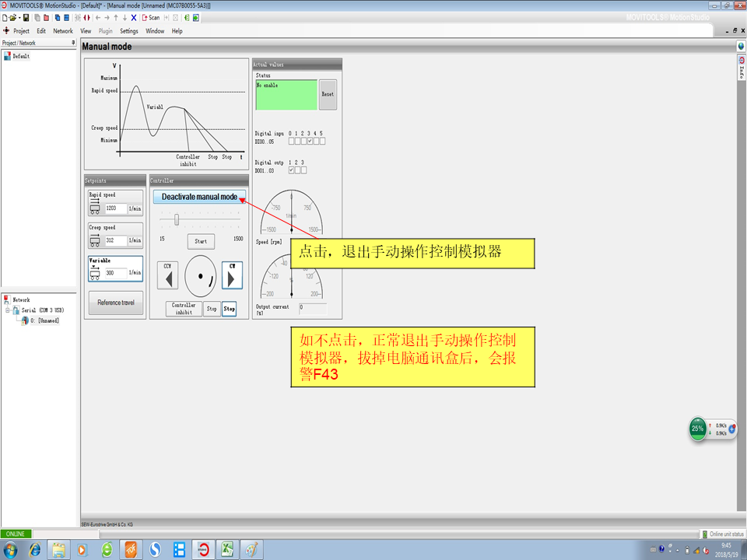
Task: Click the new document icon in toolbar
Action: coord(5,17)
